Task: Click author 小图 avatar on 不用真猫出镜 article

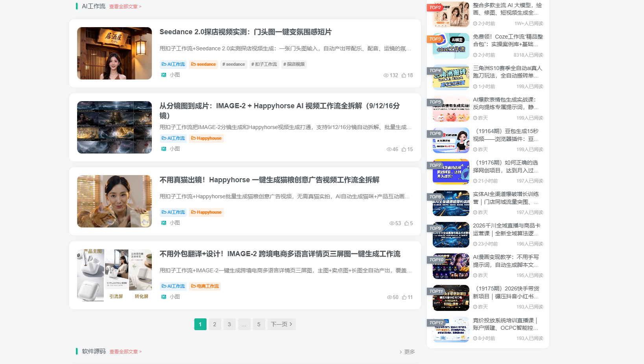Action: (164, 223)
